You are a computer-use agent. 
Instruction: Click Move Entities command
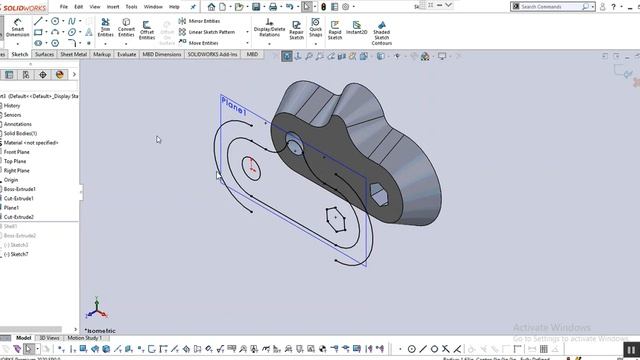(198, 43)
